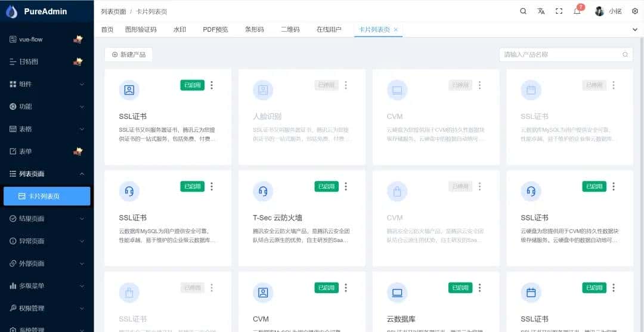Open the notification bell with red badge
The height and width of the screenshot is (332, 644).
577,11
